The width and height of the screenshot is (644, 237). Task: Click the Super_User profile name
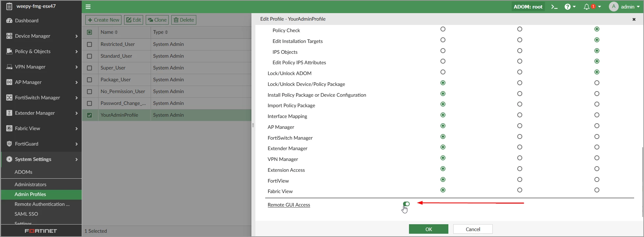(x=113, y=68)
